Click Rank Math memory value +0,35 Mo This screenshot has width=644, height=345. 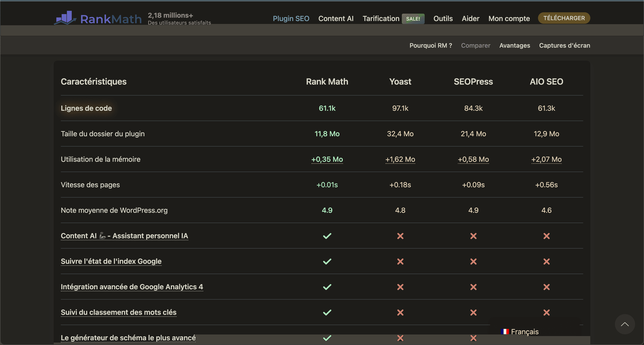coord(327,159)
